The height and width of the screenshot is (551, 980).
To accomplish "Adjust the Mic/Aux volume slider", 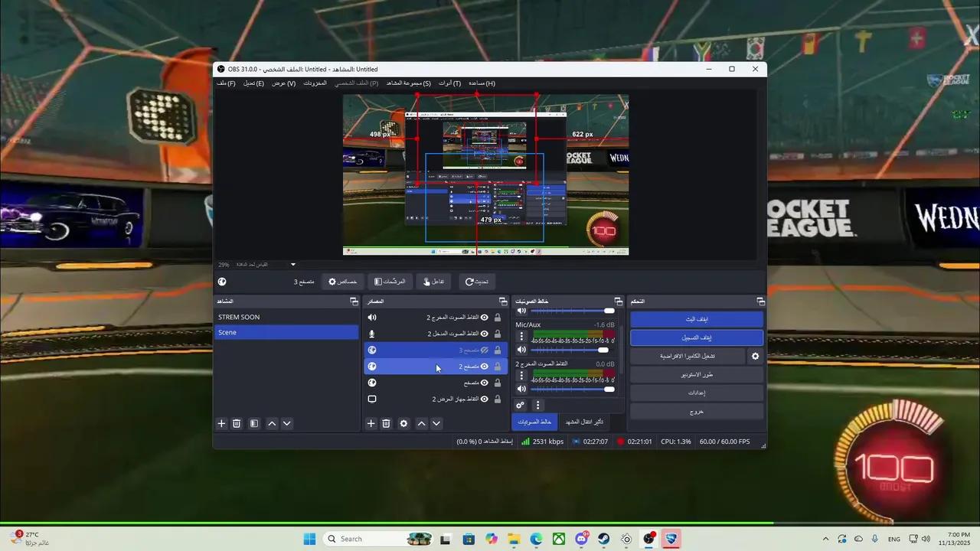I will point(603,349).
